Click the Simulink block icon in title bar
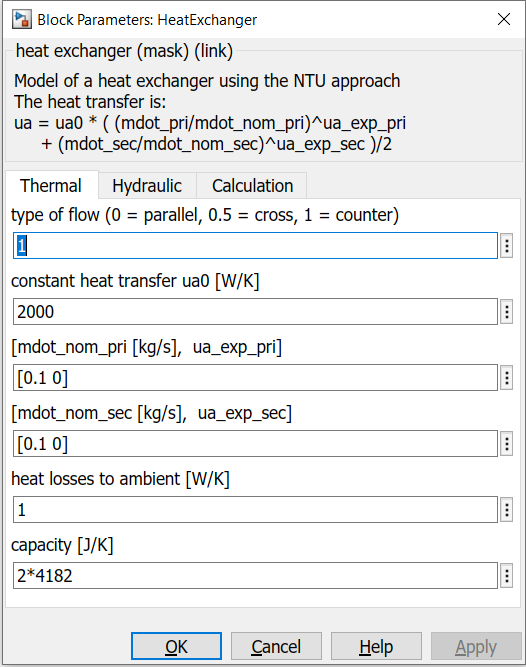526x667 pixels. [22, 20]
